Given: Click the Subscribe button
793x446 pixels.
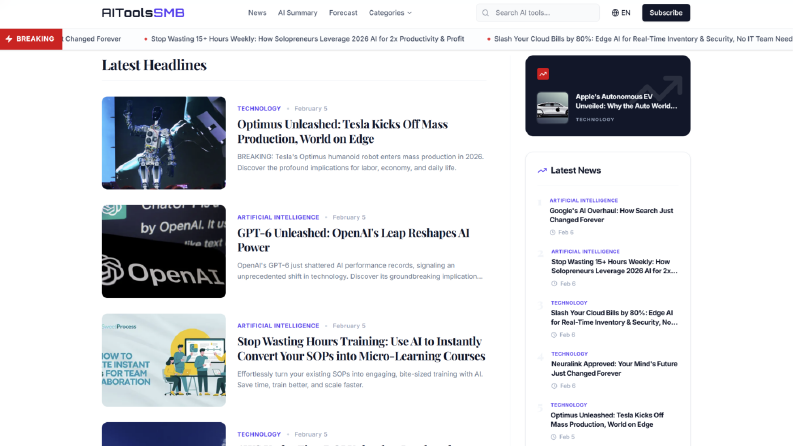Looking at the screenshot, I should click(x=666, y=13).
